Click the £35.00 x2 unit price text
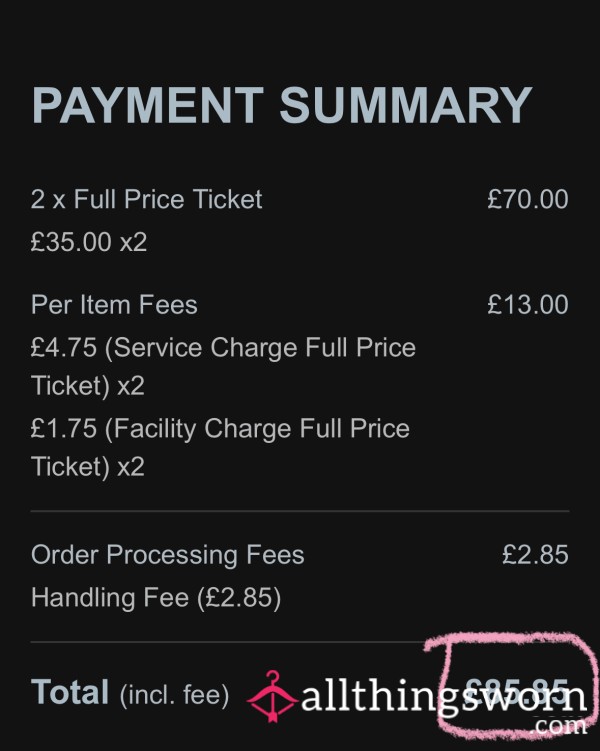The height and width of the screenshot is (751, 600). [89, 241]
